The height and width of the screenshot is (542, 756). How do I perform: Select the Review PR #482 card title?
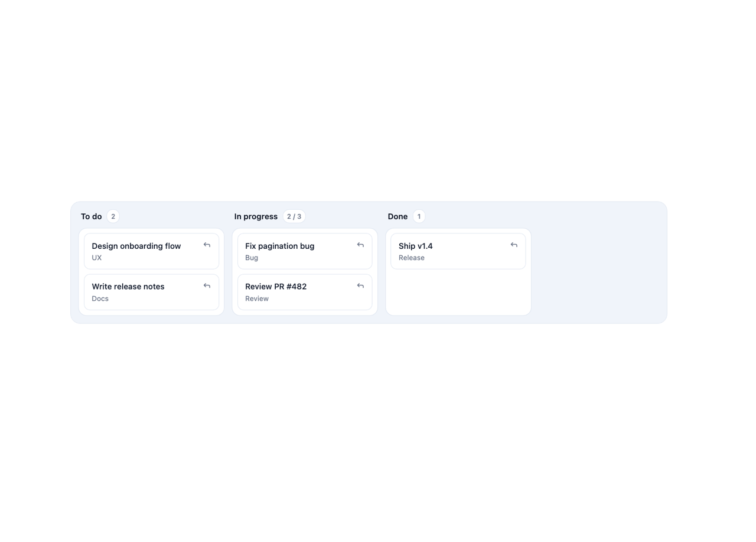pos(276,287)
